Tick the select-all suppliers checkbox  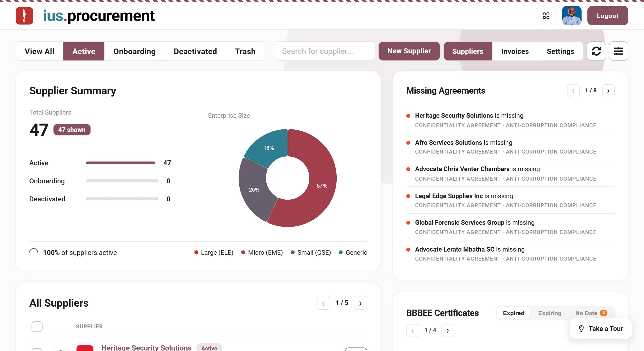(37, 327)
